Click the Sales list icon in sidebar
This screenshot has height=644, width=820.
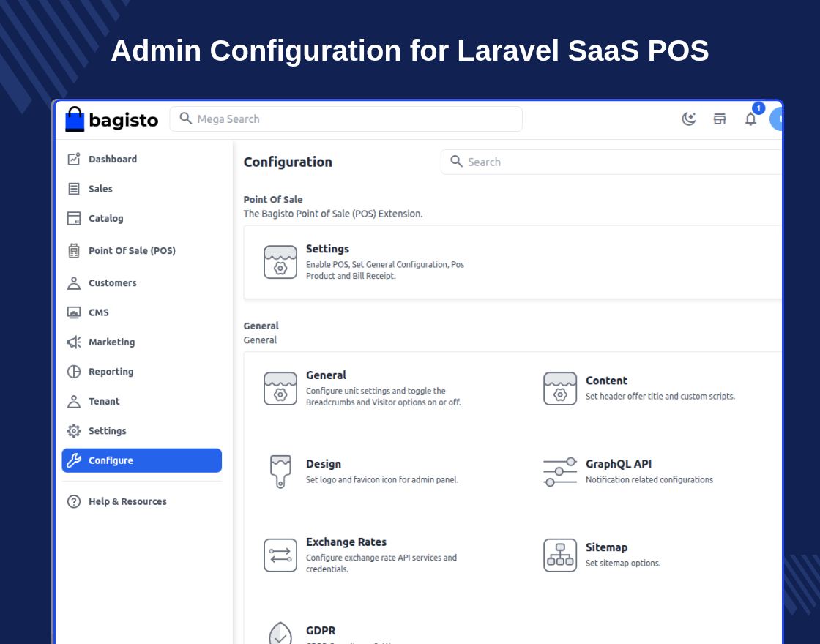click(x=74, y=189)
